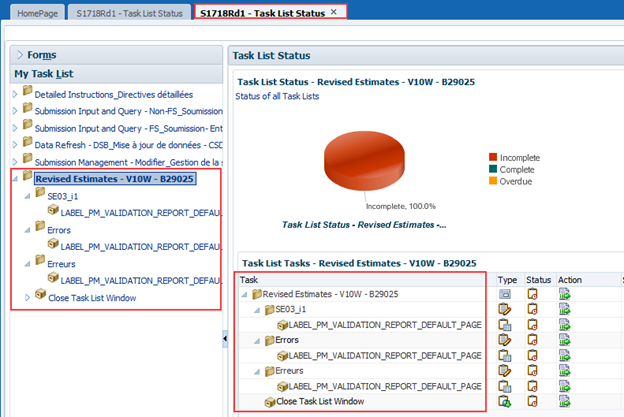This screenshot has width=624, height=417.
Task: Click the red Incomplete legend swatch
Action: point(493,157)
